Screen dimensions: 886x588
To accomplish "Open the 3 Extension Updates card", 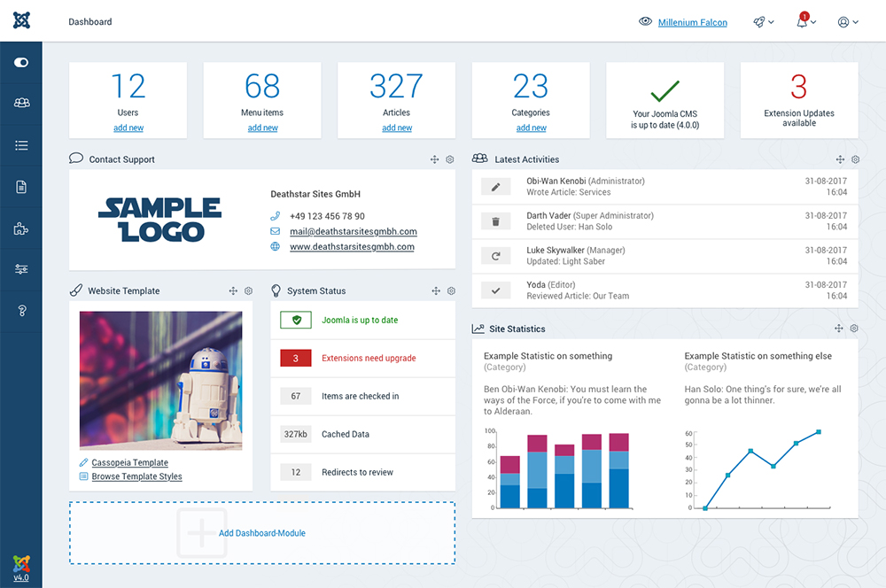I will [799, 100].
